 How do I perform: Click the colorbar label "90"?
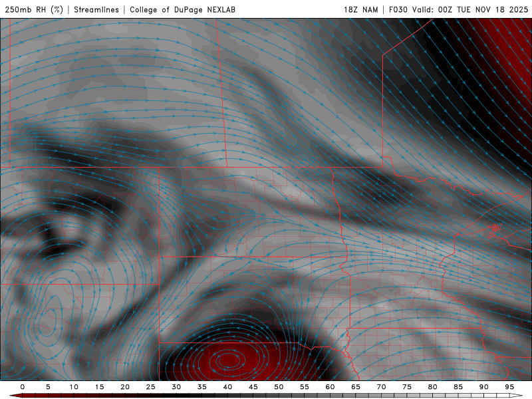click(483, 387)
